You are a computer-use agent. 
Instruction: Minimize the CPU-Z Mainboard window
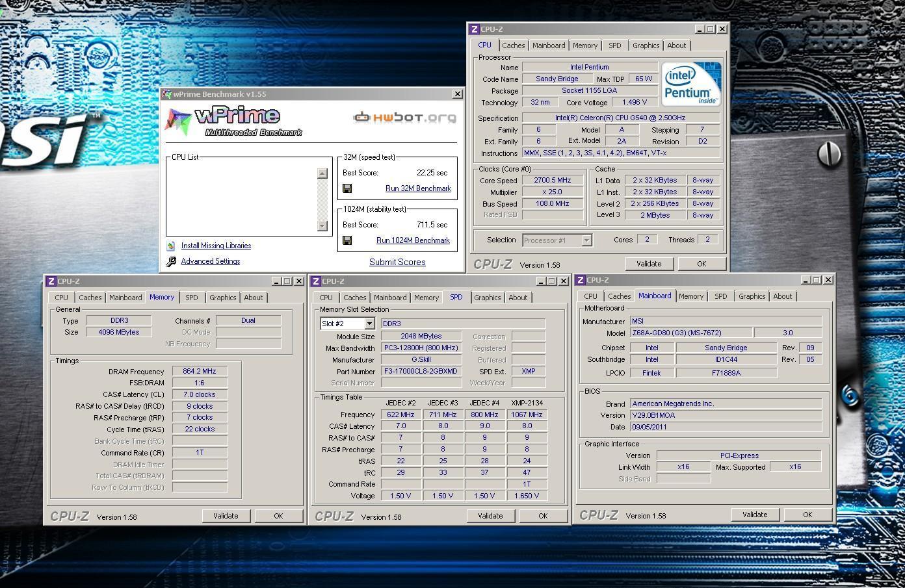point(806,280)
